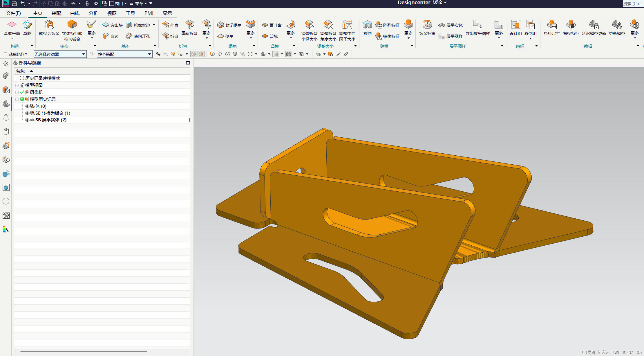Open the 展平实体 flat solid tool

(450, 25)
